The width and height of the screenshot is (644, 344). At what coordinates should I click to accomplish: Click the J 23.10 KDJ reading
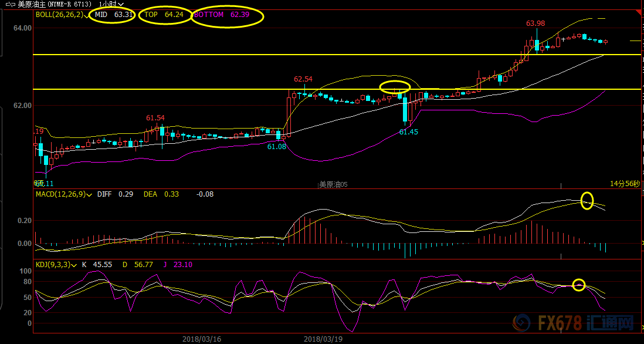(x=178, y=265)
